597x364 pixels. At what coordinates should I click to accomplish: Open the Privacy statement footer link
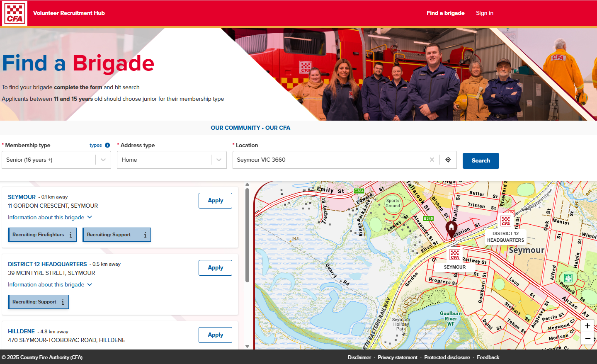coord(398,357)
